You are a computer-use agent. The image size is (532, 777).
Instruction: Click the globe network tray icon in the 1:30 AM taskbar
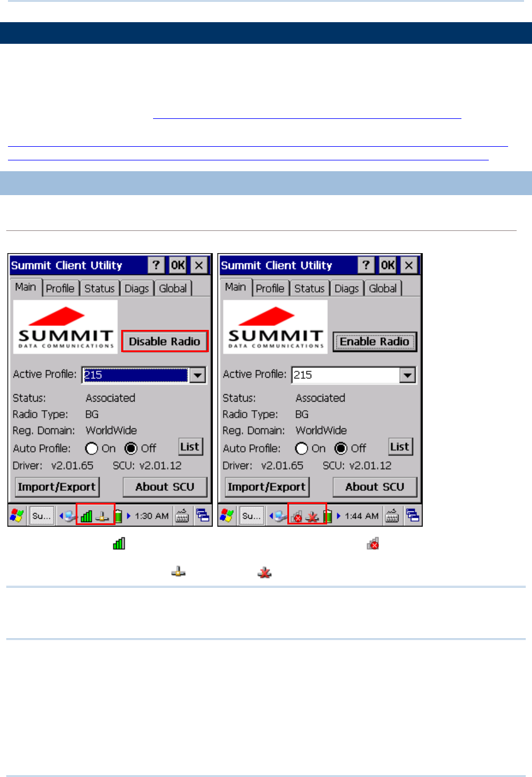(71, 516)
